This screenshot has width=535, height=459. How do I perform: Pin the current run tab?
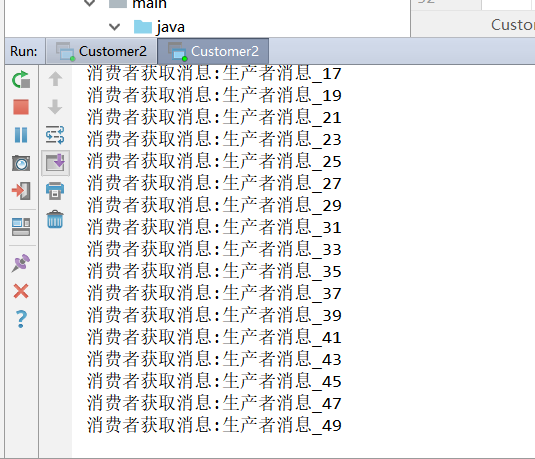click(21, 263)
